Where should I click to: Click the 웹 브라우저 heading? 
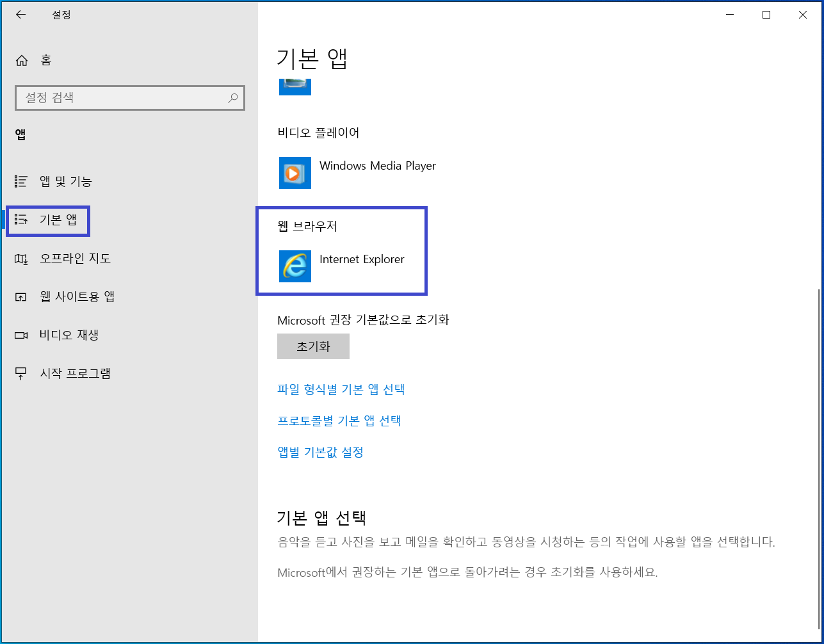click(307, 227)
